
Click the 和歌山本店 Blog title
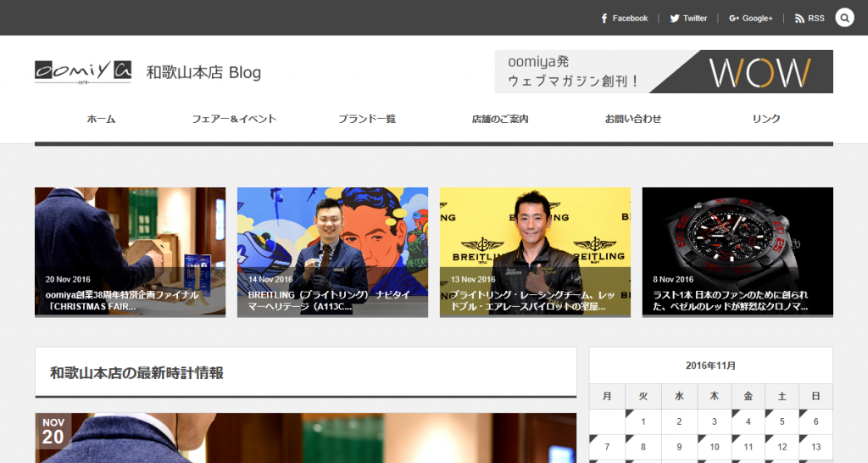pos(203,73)
